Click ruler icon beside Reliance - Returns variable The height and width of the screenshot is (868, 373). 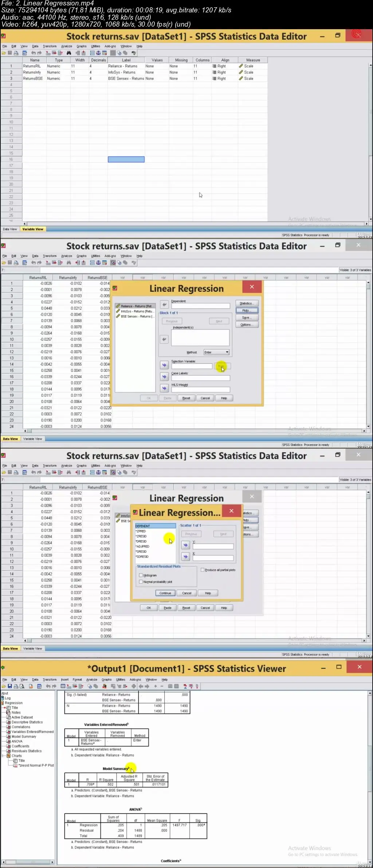tap(118, 306)
